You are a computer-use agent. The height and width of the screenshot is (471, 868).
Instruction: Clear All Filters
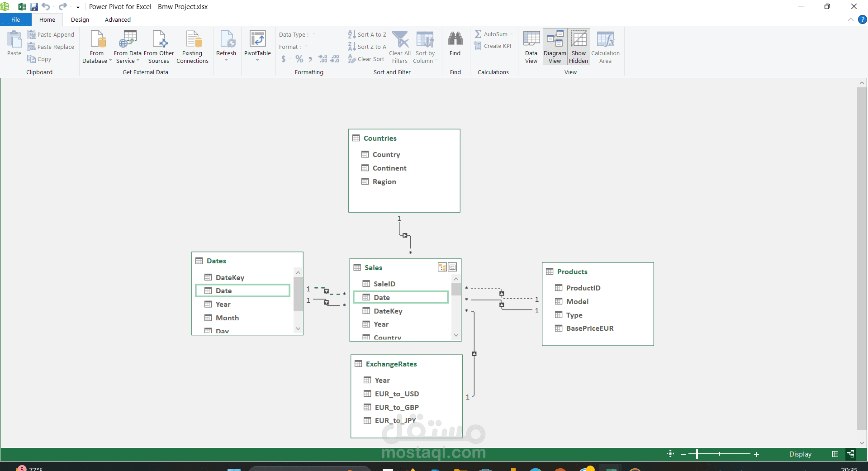[400, 47]
